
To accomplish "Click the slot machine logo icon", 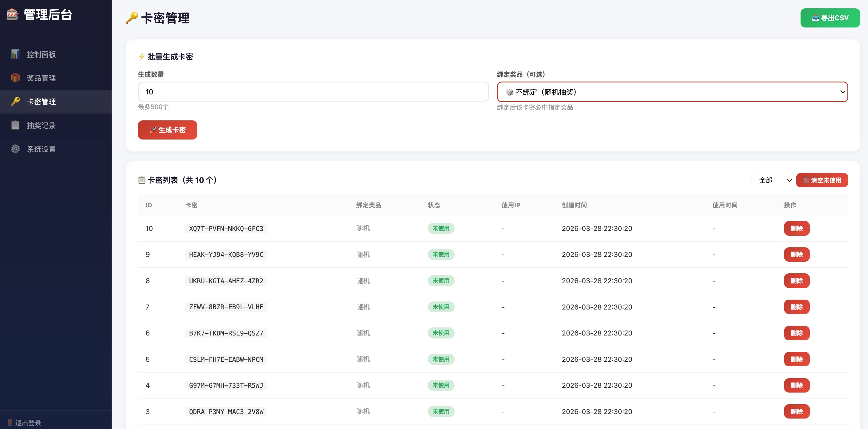I will pos(13,15).
